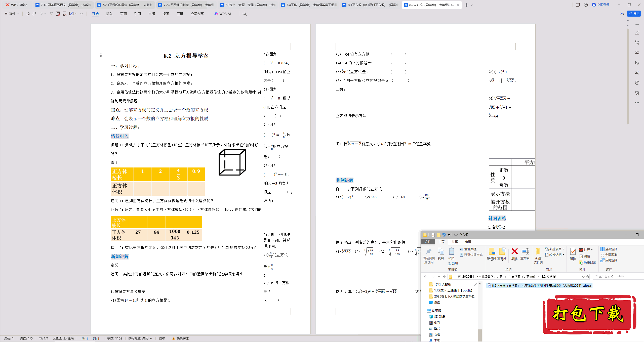The width and height of the screenshot is (644, 342).
Task: Expand New item dropdown in Explorer
Action: pyautogui.click(x=563, y=249)
